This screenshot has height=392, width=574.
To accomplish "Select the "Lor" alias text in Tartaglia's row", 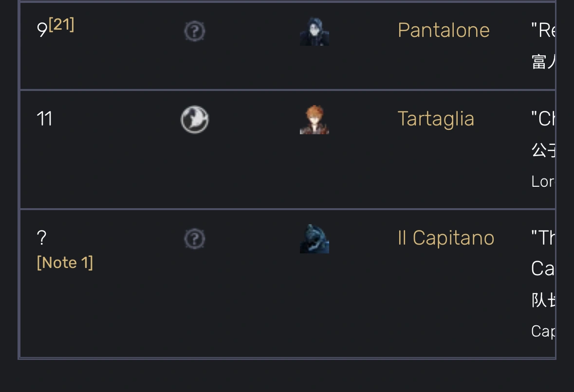I will tap(544, 182).
